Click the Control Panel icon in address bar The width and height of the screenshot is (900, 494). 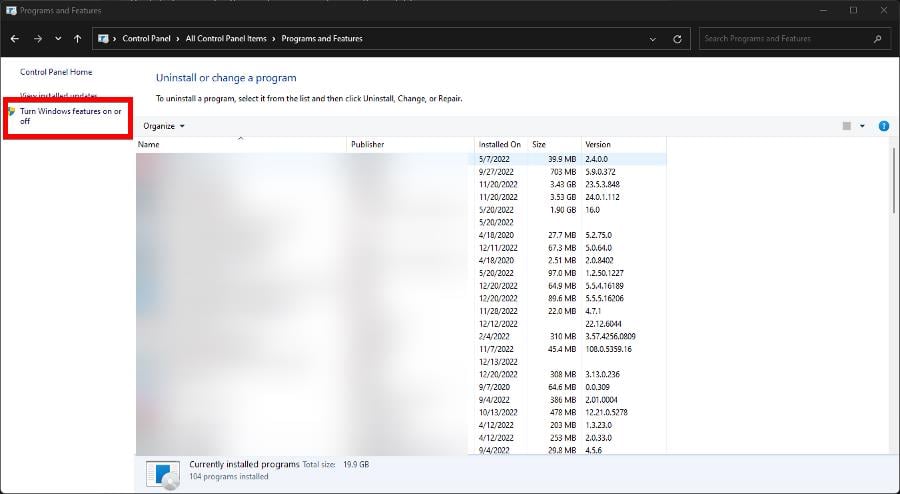103,38
